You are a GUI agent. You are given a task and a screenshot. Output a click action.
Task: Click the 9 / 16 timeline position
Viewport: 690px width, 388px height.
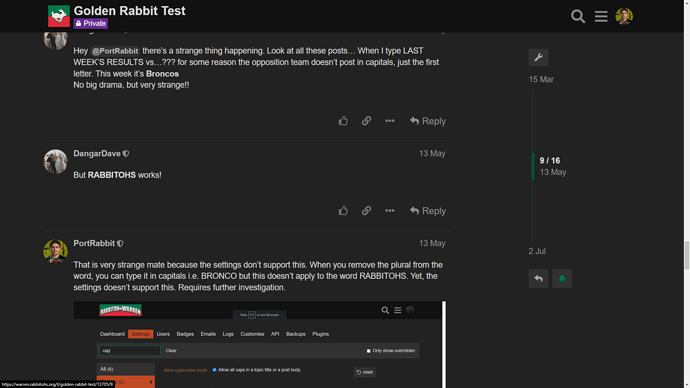coord(550,161)
